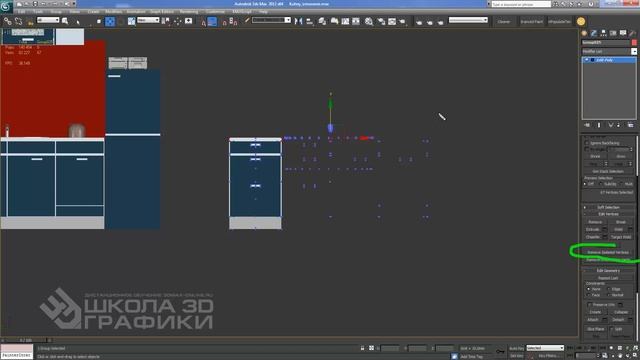
Task: Select the SubObj preview selection radio
Action: click(x=601, y=184)
